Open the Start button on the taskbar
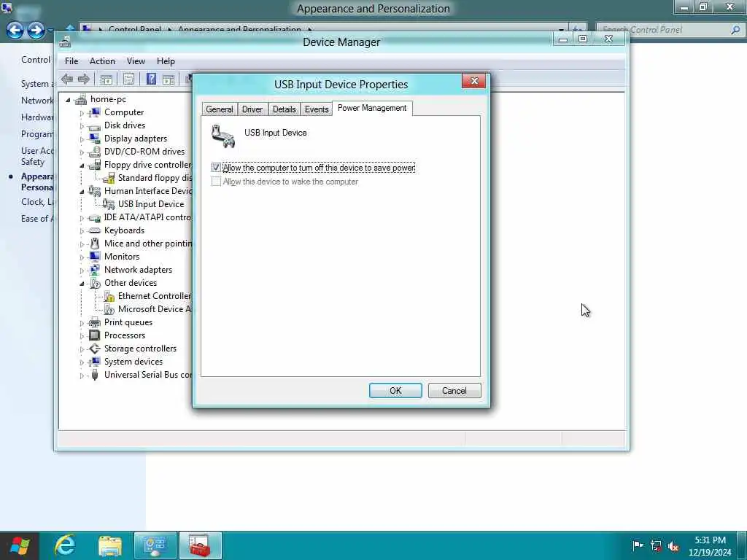747x560 pixels. (20, 545)
